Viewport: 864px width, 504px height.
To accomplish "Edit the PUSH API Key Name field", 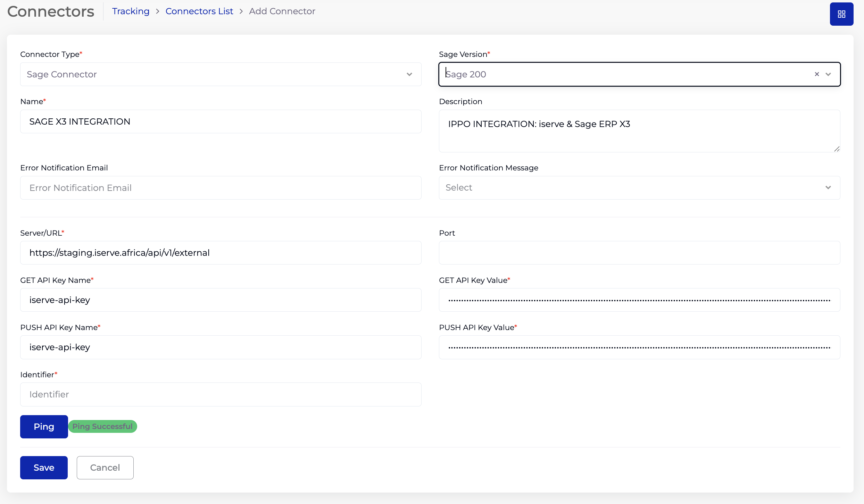I will (221, 347).
